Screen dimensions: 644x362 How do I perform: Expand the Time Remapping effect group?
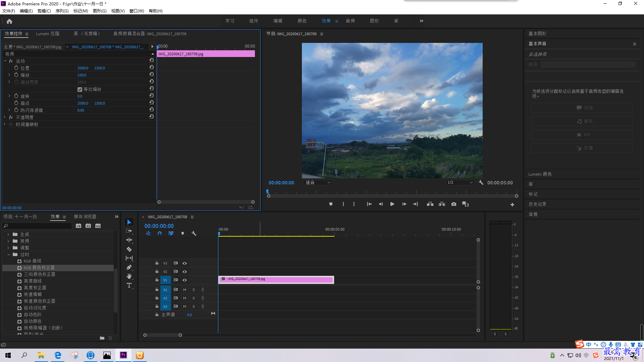coord(4,124)
